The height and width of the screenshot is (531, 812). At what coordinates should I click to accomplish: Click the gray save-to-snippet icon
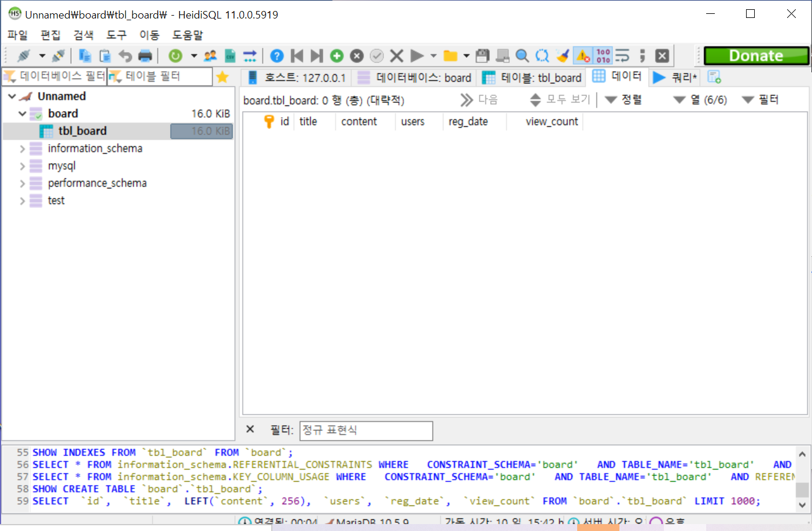(x=503, y=56)
